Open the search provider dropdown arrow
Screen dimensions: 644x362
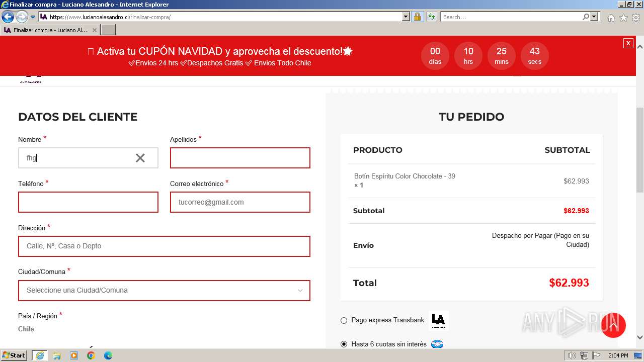pyautogui.click(x=594, y=17)
